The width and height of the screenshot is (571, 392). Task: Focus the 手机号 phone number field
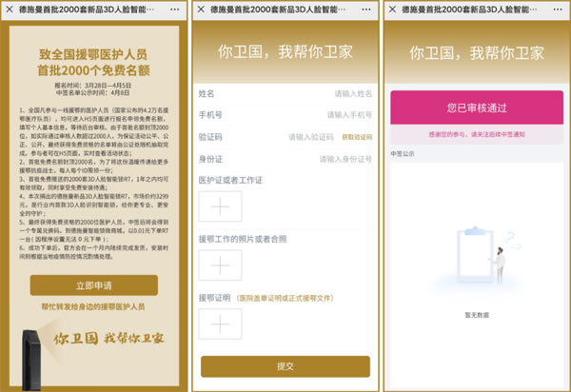pyautogui.click(x=285, y=115)
